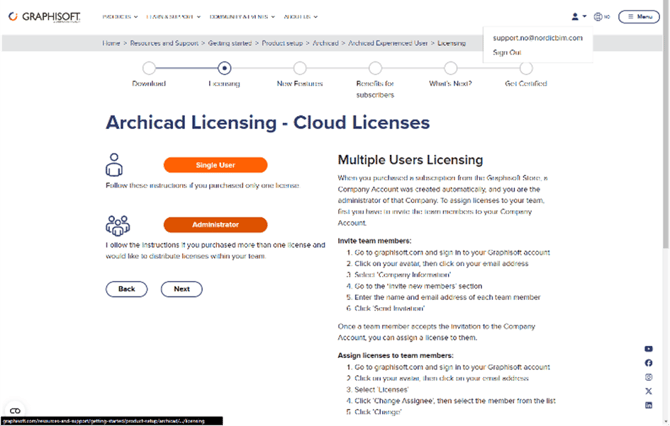670x426 pixels.
Task: Open the X social link
Action: (x=649, y=391)
